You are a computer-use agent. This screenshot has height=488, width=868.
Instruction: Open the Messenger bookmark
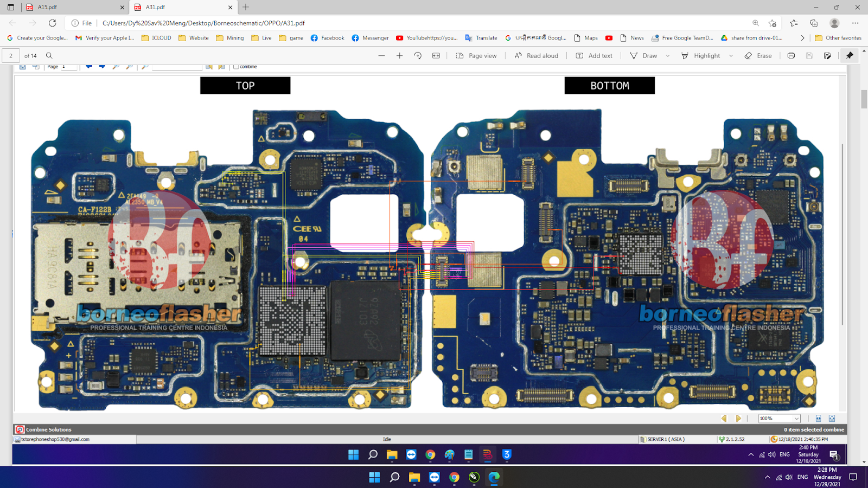371,38
